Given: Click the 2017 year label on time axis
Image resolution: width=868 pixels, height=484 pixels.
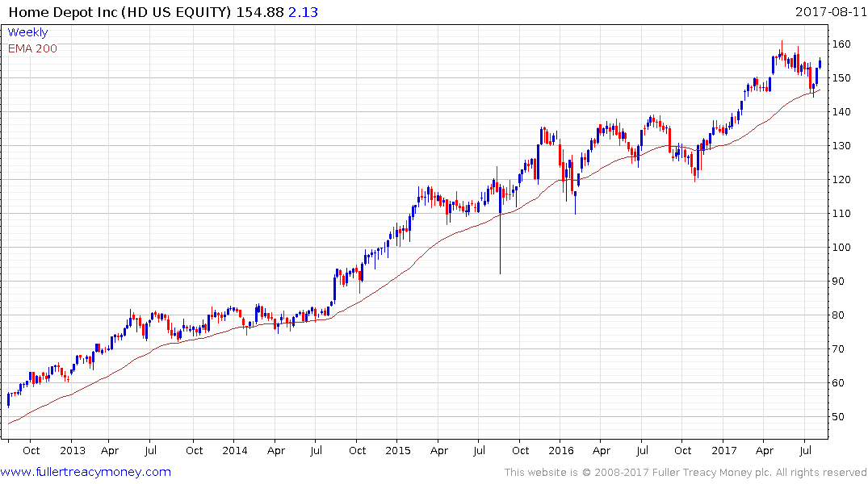Looking at the screenshot, I should [724, 450].
